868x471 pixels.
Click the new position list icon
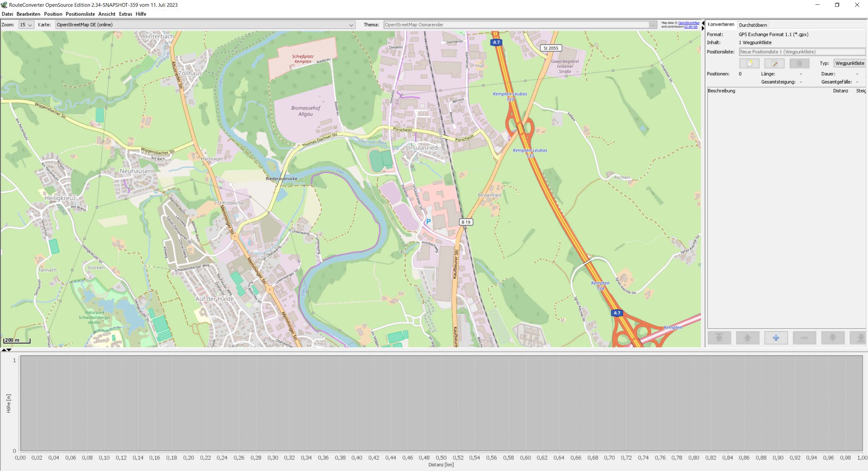point(749,63)
